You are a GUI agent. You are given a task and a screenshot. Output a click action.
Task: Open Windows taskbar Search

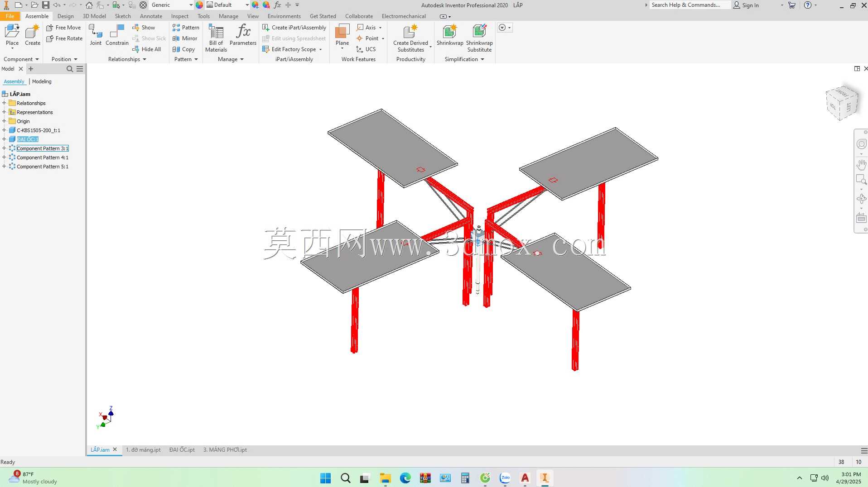(346, 478)
